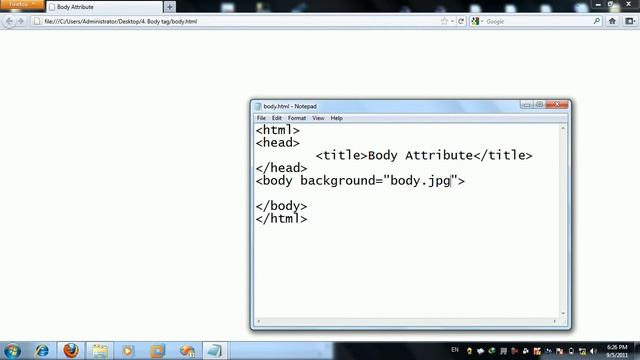Open the 6:26 PM clock and date

coord(617,351)
